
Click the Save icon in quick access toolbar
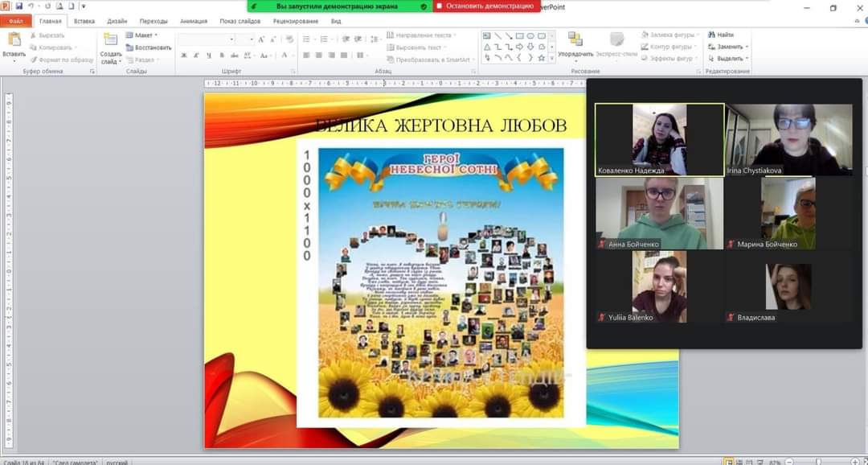coord(18,6)
